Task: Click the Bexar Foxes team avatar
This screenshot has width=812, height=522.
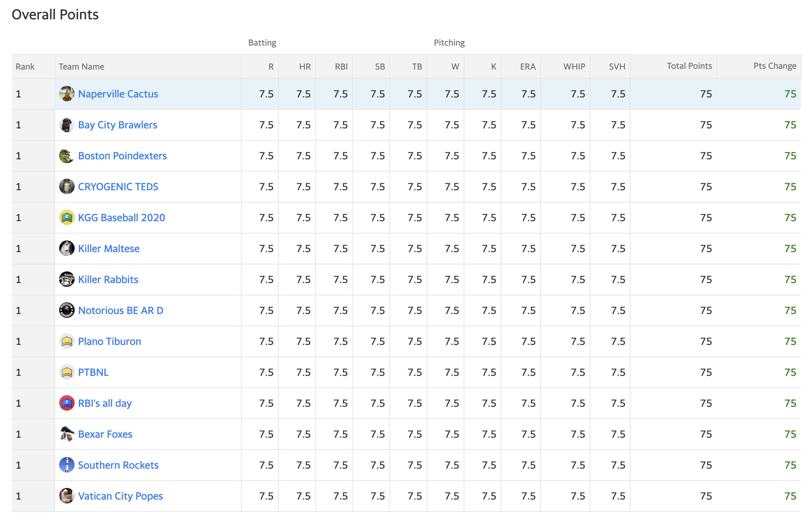Action: pos(67,434)
